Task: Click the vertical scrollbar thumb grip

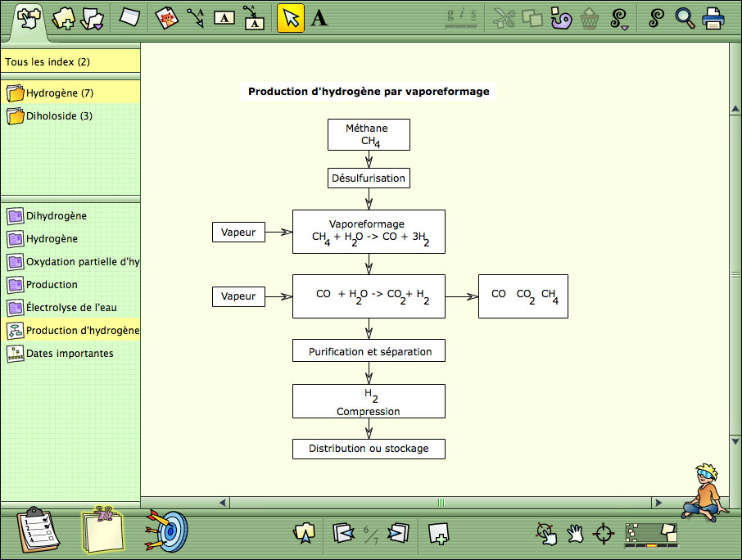Action: click(735, 275)
